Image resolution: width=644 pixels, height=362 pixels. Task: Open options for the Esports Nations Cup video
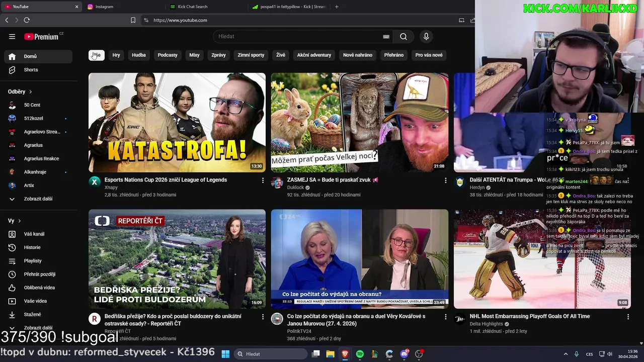click(x=263, y=180)
